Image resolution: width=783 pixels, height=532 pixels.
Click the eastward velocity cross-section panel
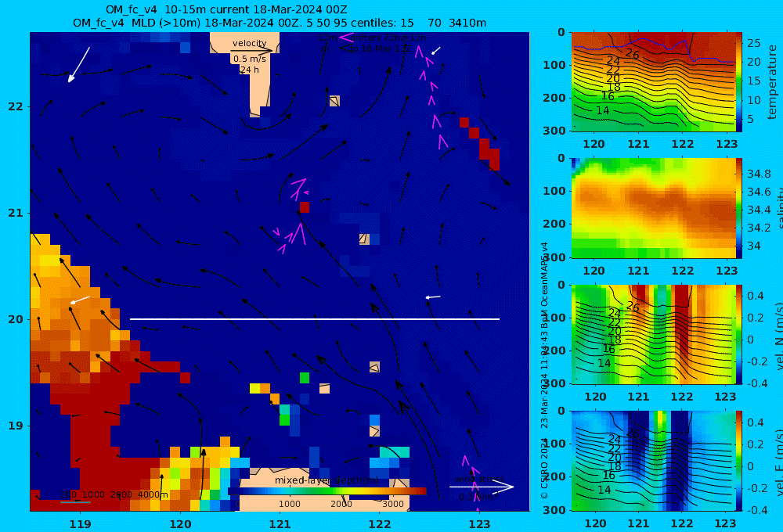654,461
